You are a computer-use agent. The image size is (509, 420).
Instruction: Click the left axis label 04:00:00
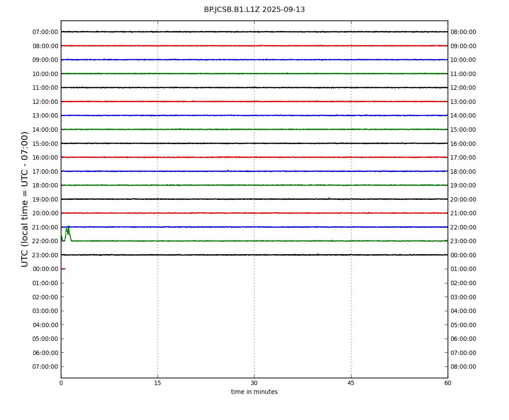click(x=45, y=325)
